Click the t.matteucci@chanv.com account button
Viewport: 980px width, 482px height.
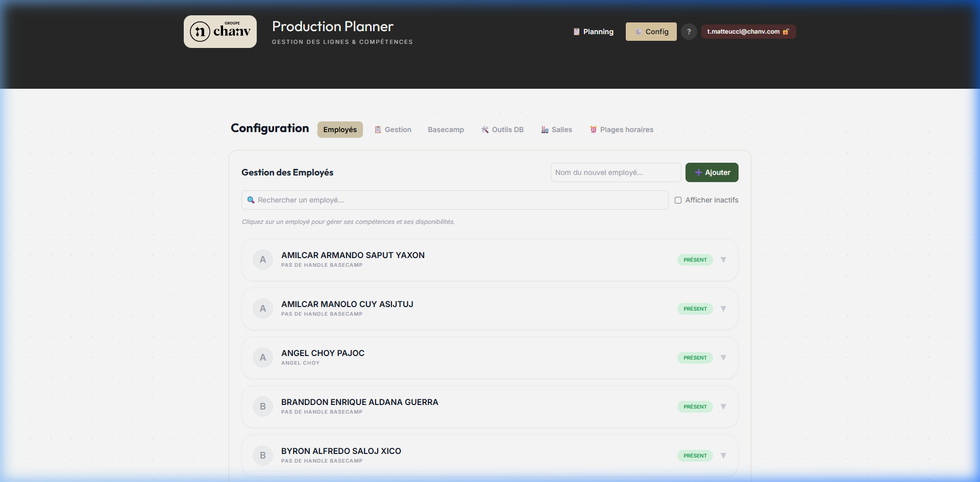coord(748,32)
